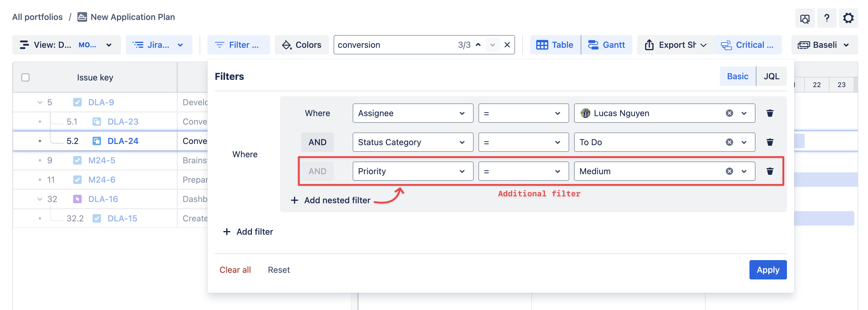
Task: Click the conversion search input field
Action: coord(394,45)
